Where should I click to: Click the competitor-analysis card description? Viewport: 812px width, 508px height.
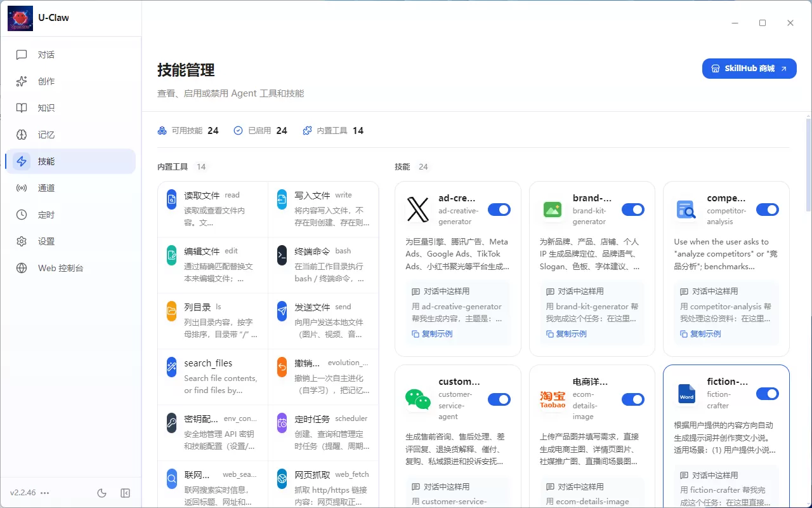pos(726,254)
